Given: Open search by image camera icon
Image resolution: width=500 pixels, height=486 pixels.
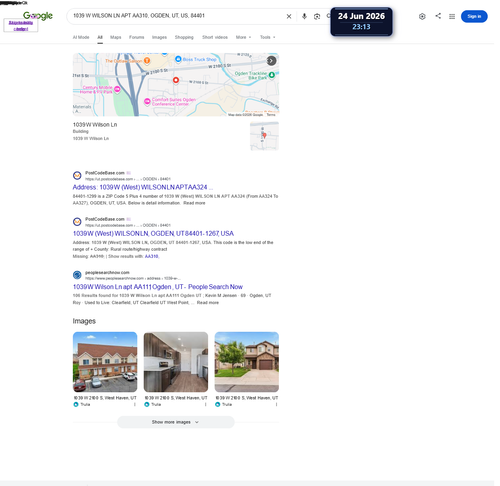Looking at the screenshot, I should point(317,16).
